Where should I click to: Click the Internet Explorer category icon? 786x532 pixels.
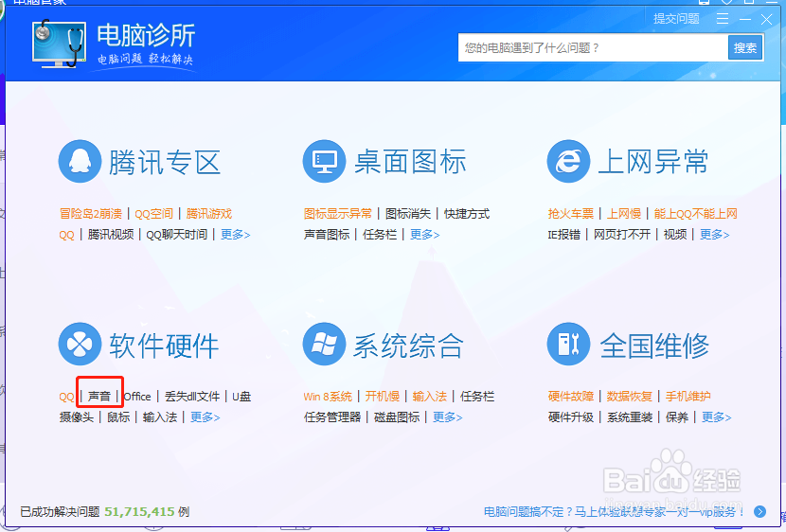coord(568,161)
